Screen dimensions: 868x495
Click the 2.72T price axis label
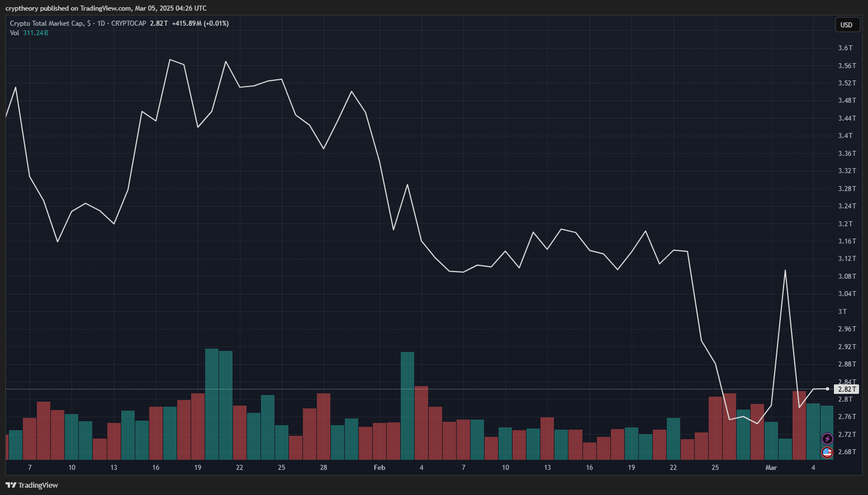click(x=847, y=435)
